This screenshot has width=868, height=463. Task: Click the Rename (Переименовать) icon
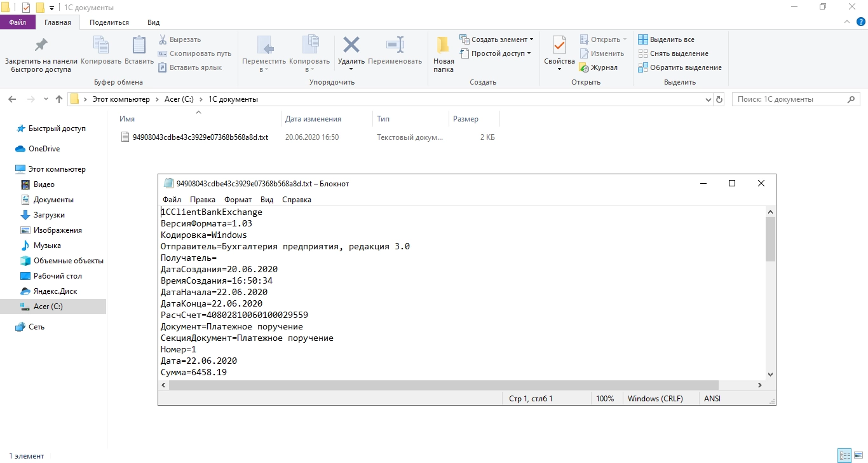pyautogui.click(x=395, y=46)
